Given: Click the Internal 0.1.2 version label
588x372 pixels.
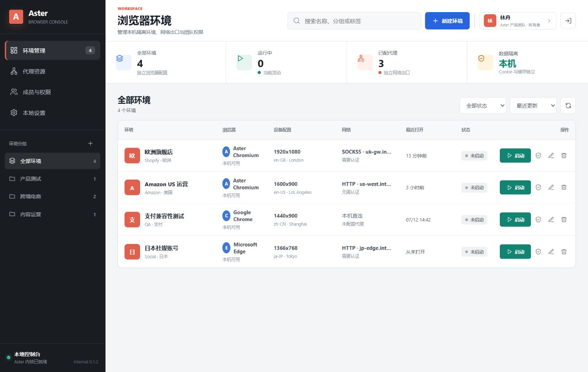Looking at the screenshot, I should pos(86,362).
